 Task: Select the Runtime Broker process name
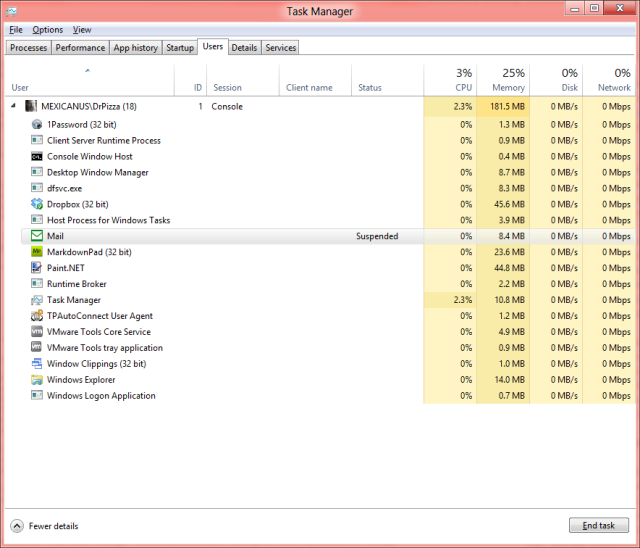tap(76, 284)
